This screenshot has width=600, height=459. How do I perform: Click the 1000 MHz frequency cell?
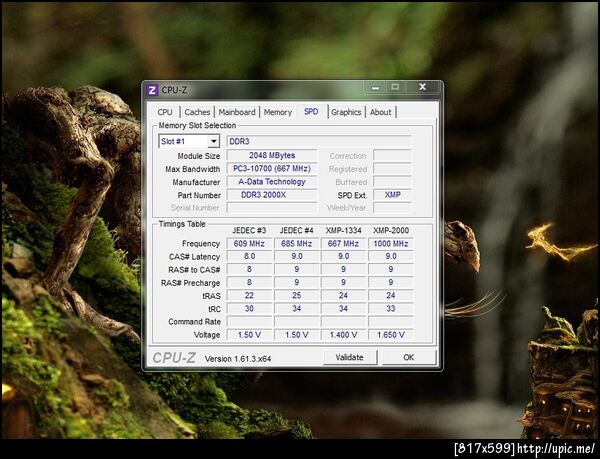coord(391,244)
